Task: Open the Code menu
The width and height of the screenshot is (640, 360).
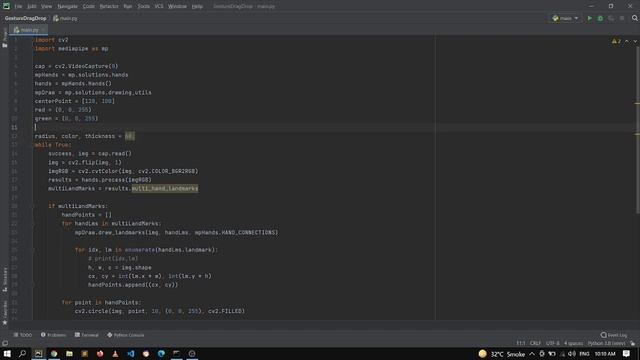Action: (x=89, y=6)
